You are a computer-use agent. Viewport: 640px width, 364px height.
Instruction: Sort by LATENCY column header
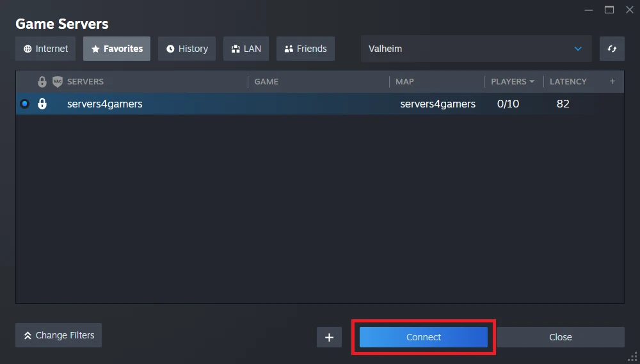click(x=568, y=82)
